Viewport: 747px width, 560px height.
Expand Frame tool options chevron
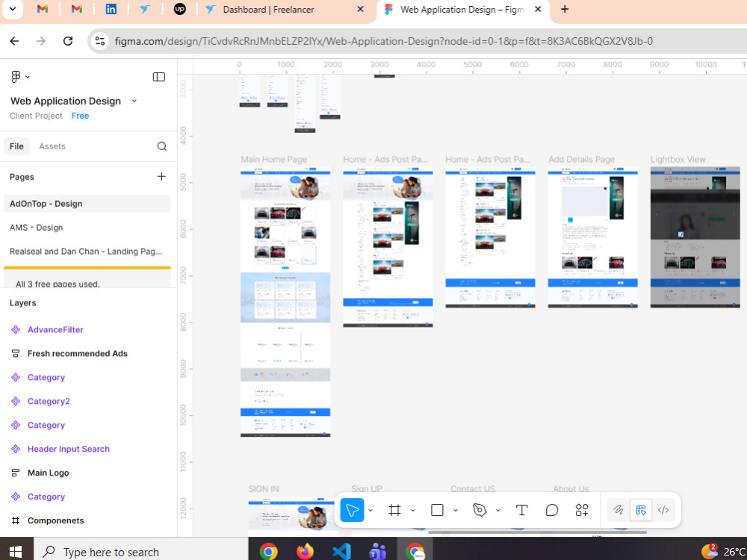412,511
